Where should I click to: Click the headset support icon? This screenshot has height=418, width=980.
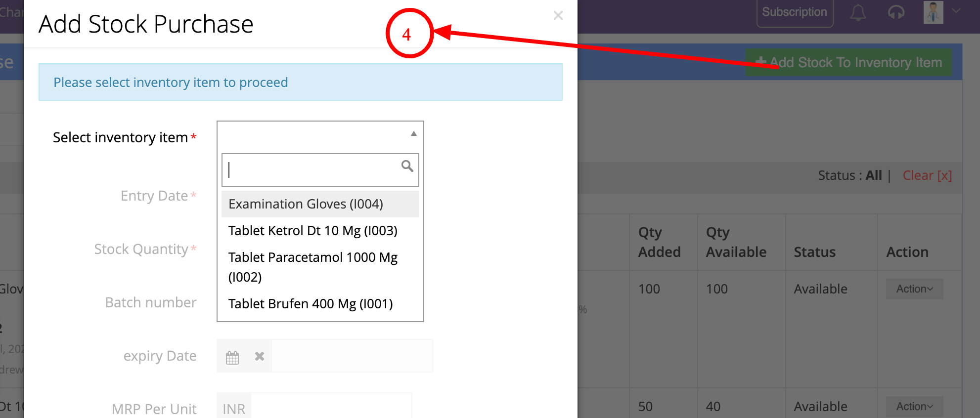pos(896,12)
